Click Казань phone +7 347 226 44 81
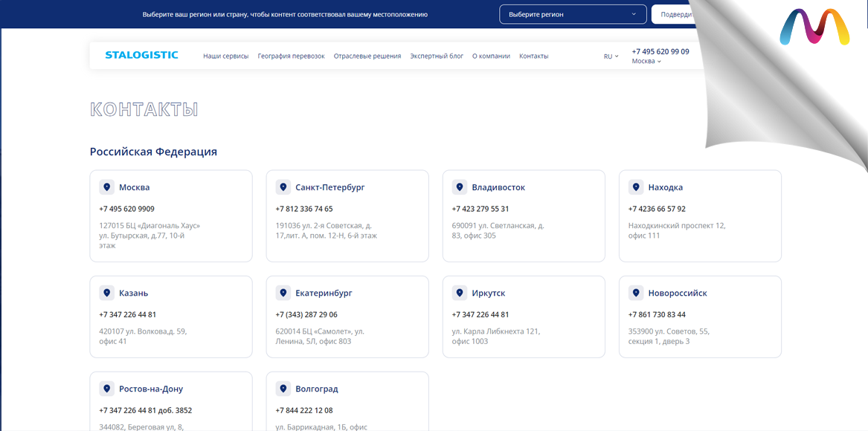The width and height of the screenshot is (868, 431). point(128,315)
